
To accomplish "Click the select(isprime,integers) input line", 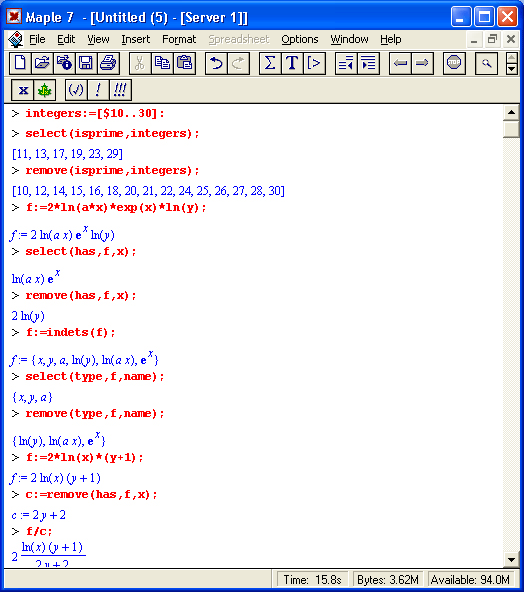I will click(112, 134).
